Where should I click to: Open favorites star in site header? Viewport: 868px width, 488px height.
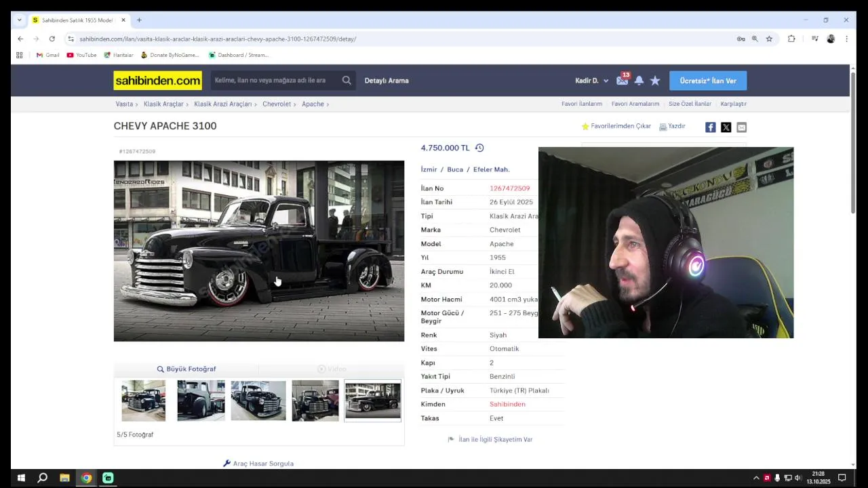point(655,80)
